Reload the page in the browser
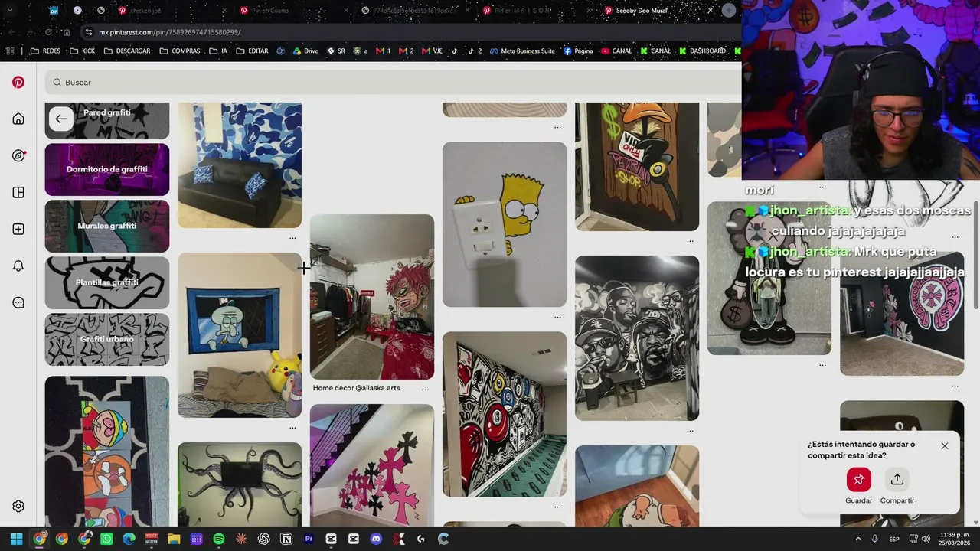Screen dimensions: 980x551 coord(48,32)
